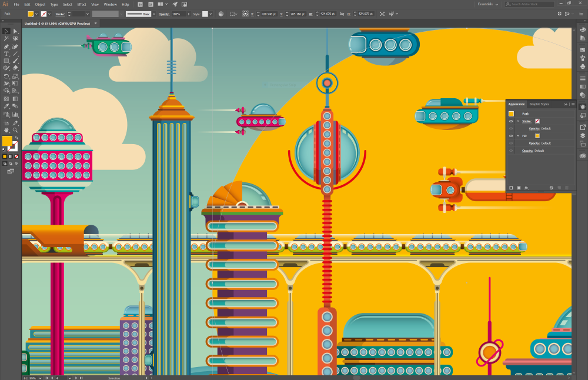The image size is (588, 380).
Task: Open the Style dropdown arrow
Action: click(211, 14)
